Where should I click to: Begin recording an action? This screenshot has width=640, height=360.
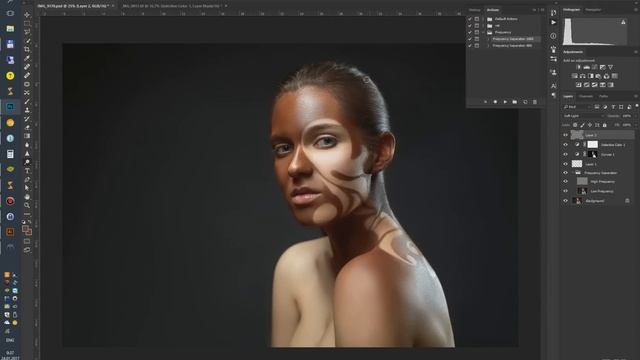[495, 102]
